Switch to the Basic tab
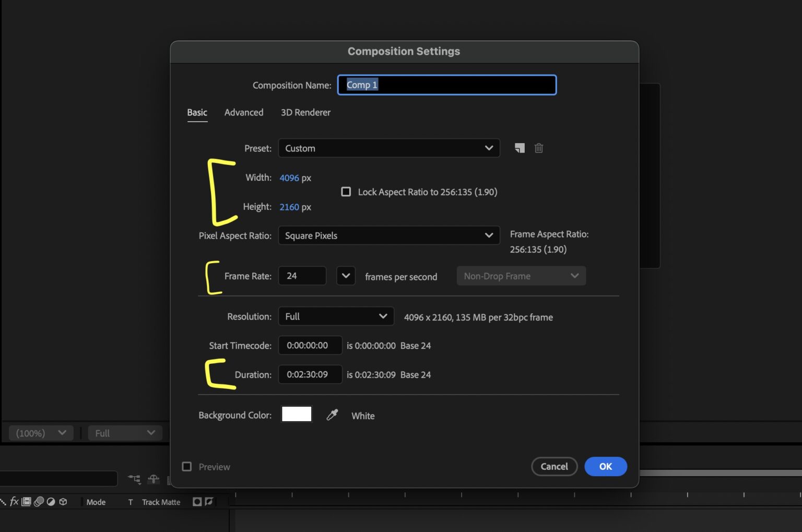Viewport: 802px width, 532px height. point(197,112)
